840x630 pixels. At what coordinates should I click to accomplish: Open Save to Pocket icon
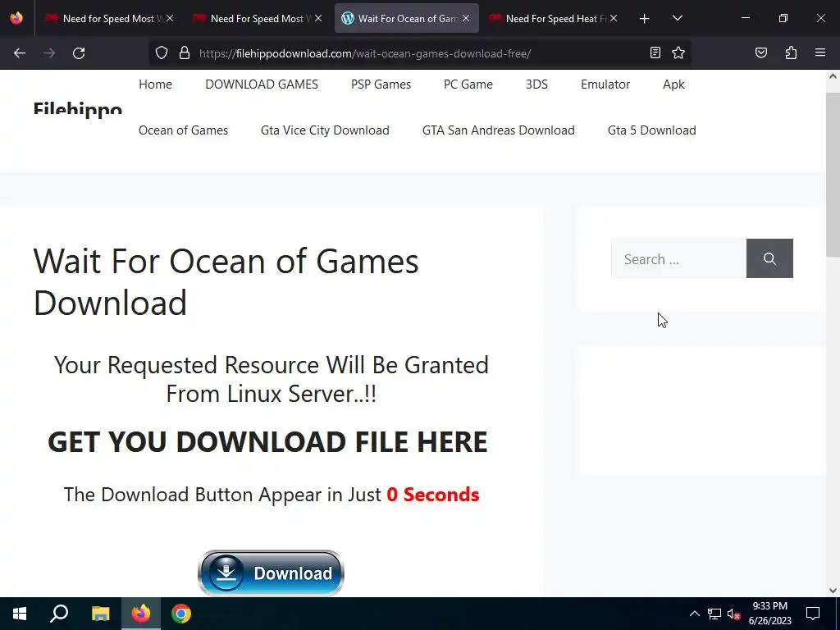point(760,52)
